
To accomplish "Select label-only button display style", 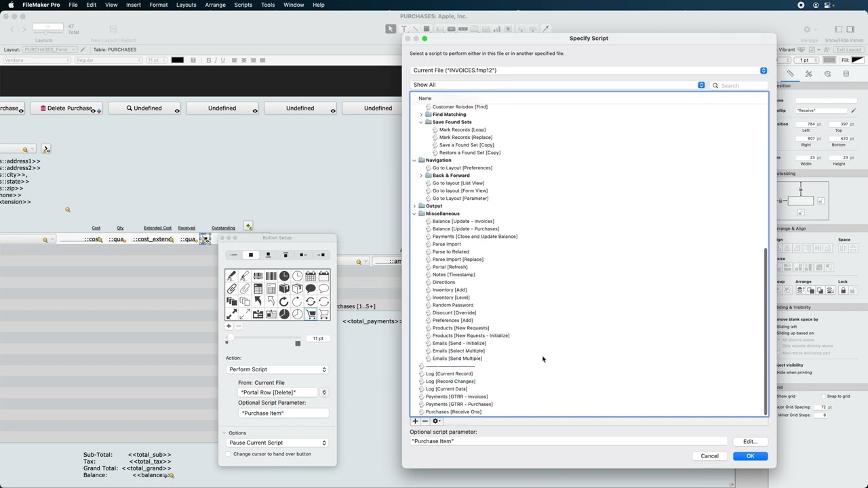I will pos(234,255).
